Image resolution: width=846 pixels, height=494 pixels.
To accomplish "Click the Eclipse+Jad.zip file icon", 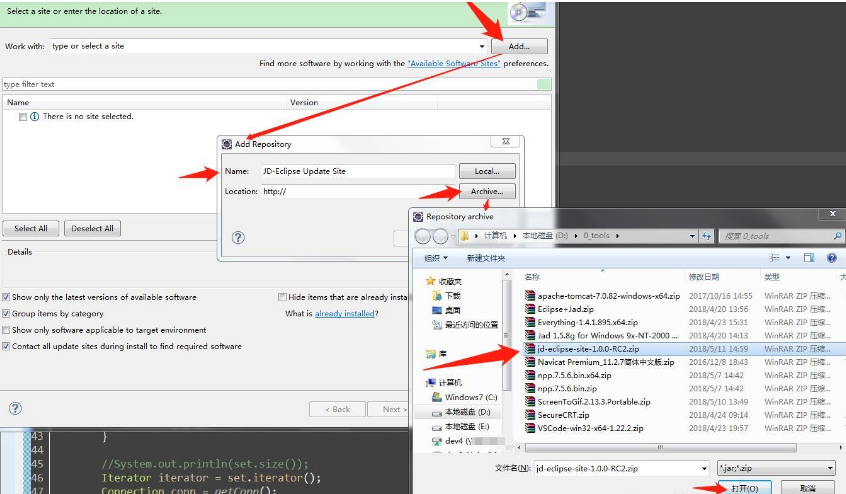I will coord(530,309).
